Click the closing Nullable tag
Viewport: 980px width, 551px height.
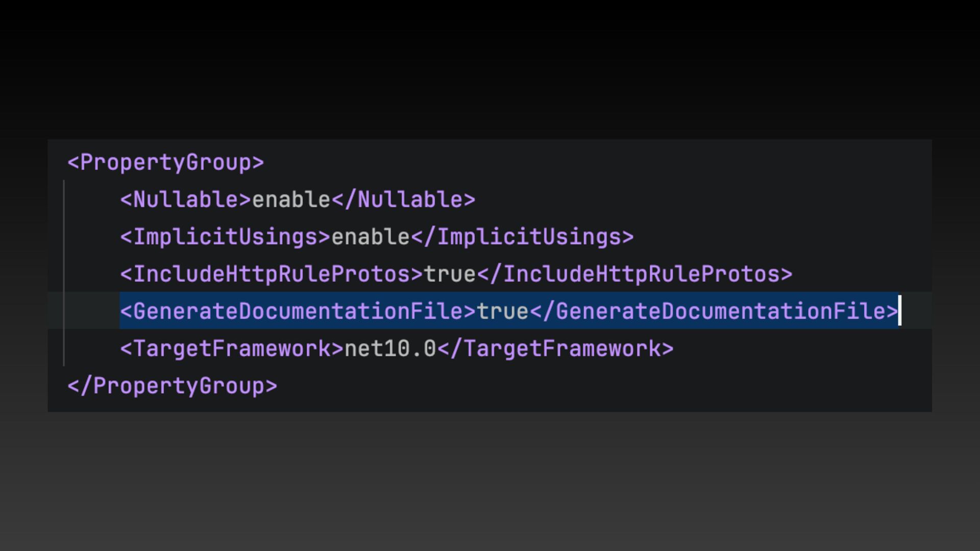(x=403, y=199)
